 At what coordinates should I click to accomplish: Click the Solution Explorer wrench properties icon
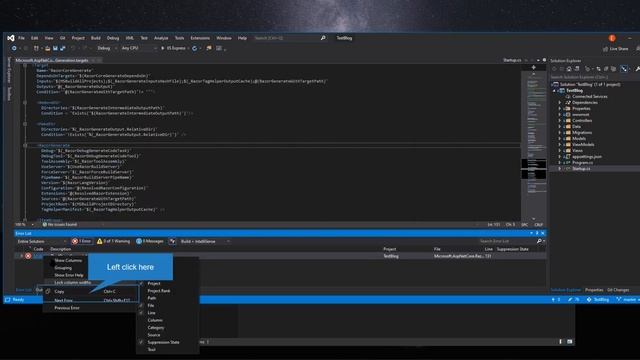637,69
